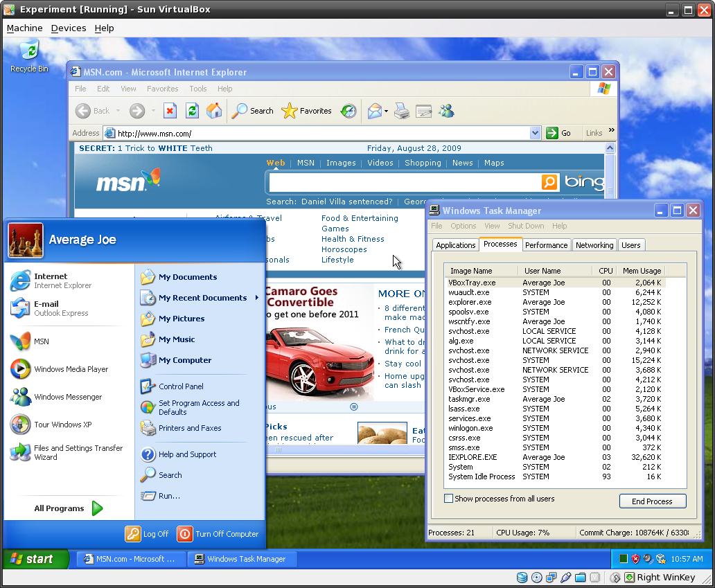Expand All Programs in Start menu
715x588 pixels.
pos(69,508)
